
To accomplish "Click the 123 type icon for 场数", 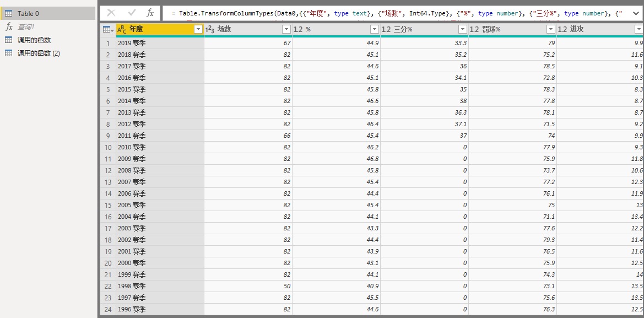I will coord(210,29).
